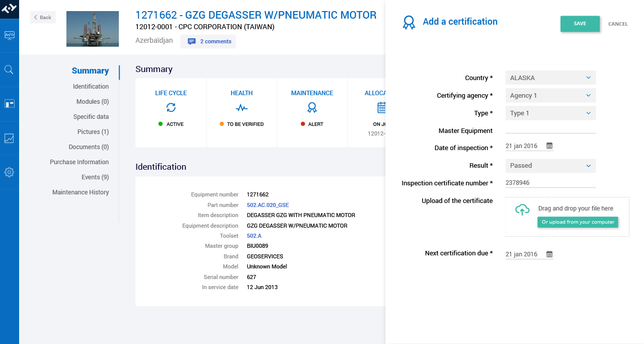644x344 pixels.
Task: Click the layout panel icon in sidebar
Action: tap(9, 104)
